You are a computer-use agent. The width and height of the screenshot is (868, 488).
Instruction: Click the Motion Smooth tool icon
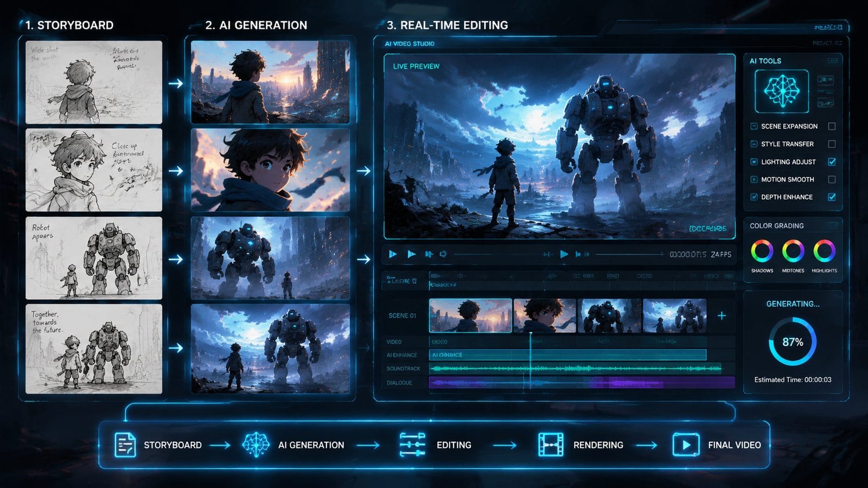pos(754,179)
